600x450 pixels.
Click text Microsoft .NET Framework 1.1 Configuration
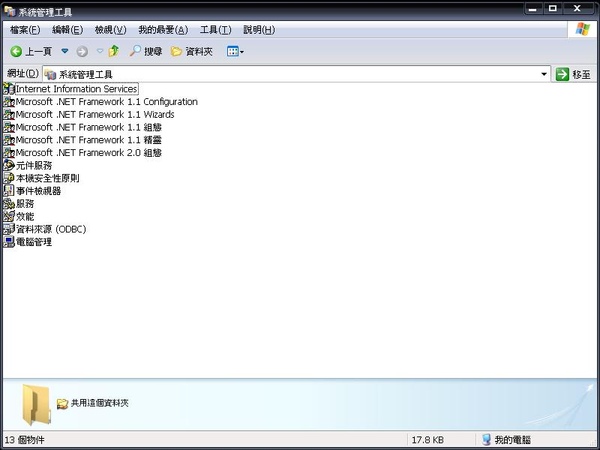[107, 102]
